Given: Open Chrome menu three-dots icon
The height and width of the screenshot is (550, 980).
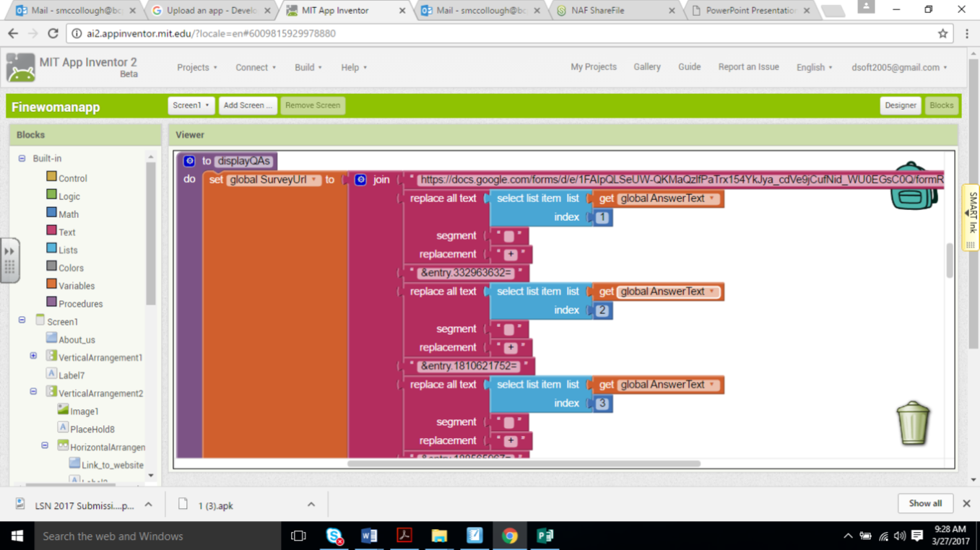Looking at the screenshot, I should [x=967, y=34].
